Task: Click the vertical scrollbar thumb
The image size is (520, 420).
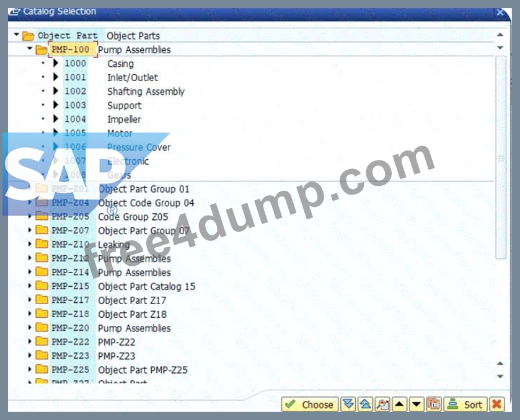Action: coord(501,157)
